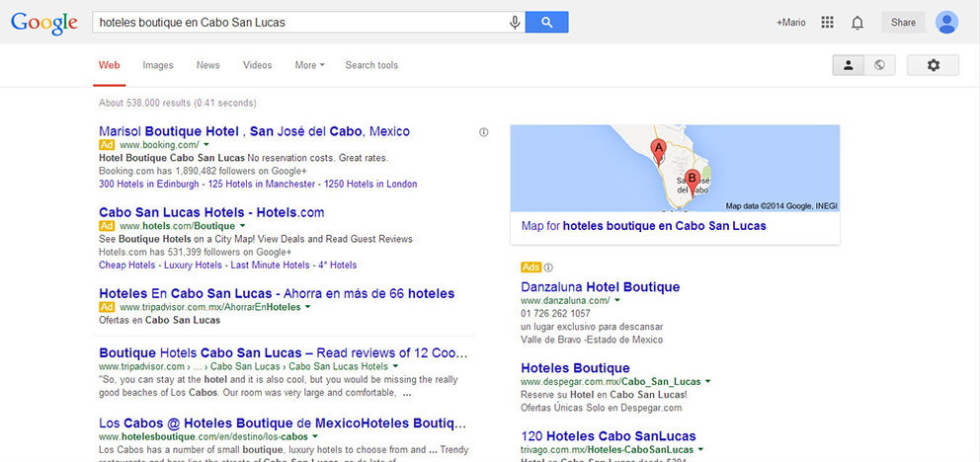The height and width of the screenshot is (462, 980).
Task: Click the +Mario profile link
Action: pyautogui.click(x=791, y=23)
